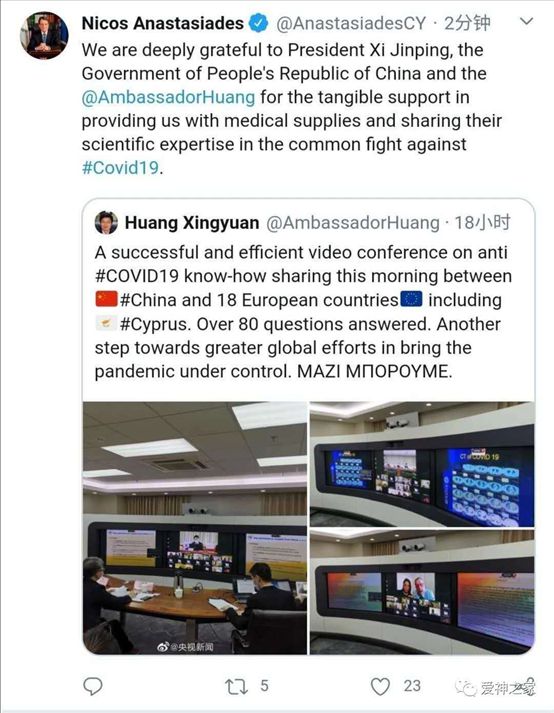Click the Nicos Anastasiades display name
The height and width of the screenshot is (713, 554).
(x=163, y=23)
